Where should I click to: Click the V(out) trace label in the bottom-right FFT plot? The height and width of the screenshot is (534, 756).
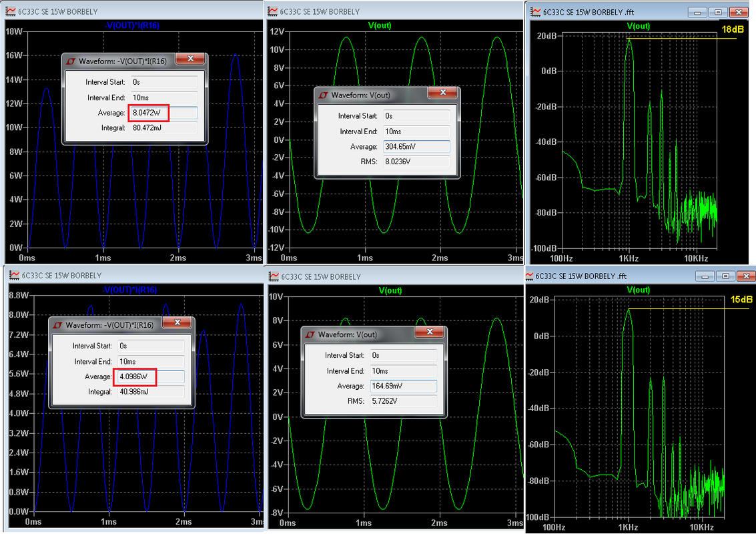point(639,290)
